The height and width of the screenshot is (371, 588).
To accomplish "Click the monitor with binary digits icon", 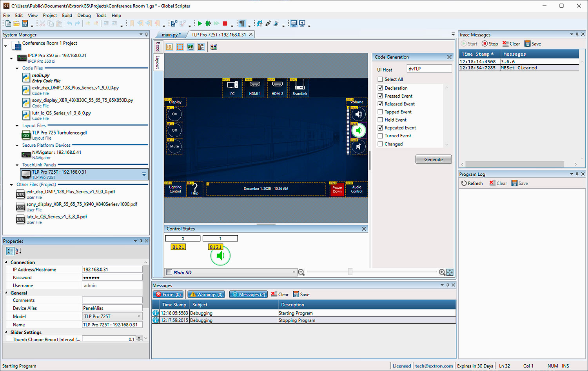I will [x=294, y=24].
